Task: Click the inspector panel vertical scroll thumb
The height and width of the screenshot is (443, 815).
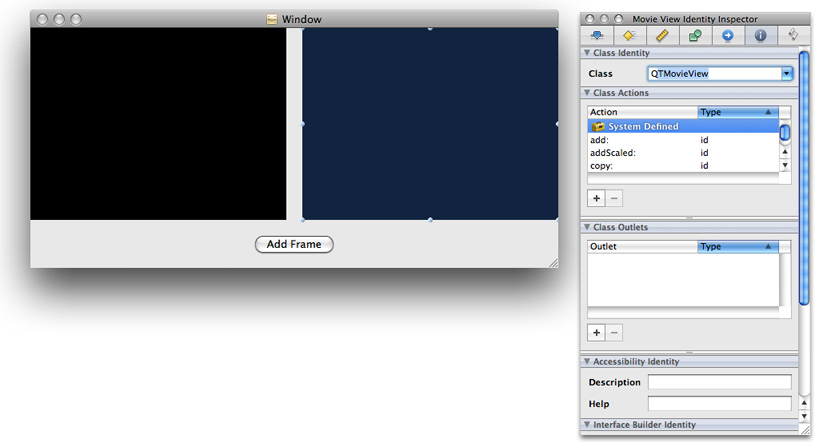Action: coord(804,177)
